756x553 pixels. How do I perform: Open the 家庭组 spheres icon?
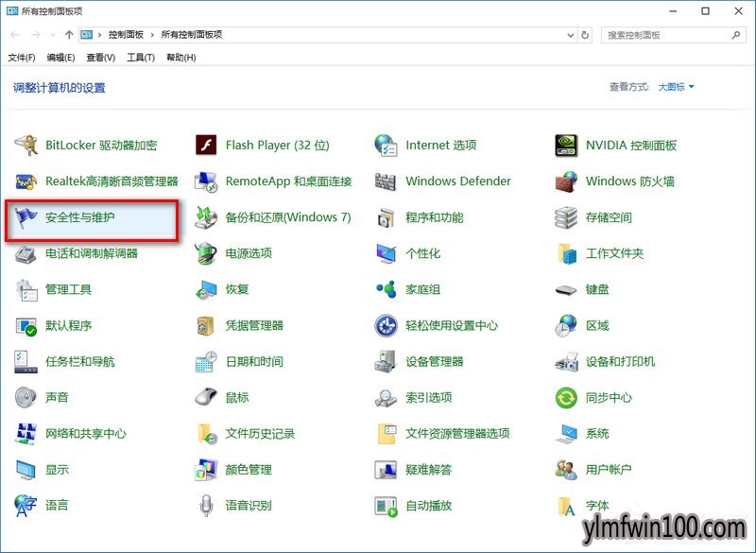386,289
